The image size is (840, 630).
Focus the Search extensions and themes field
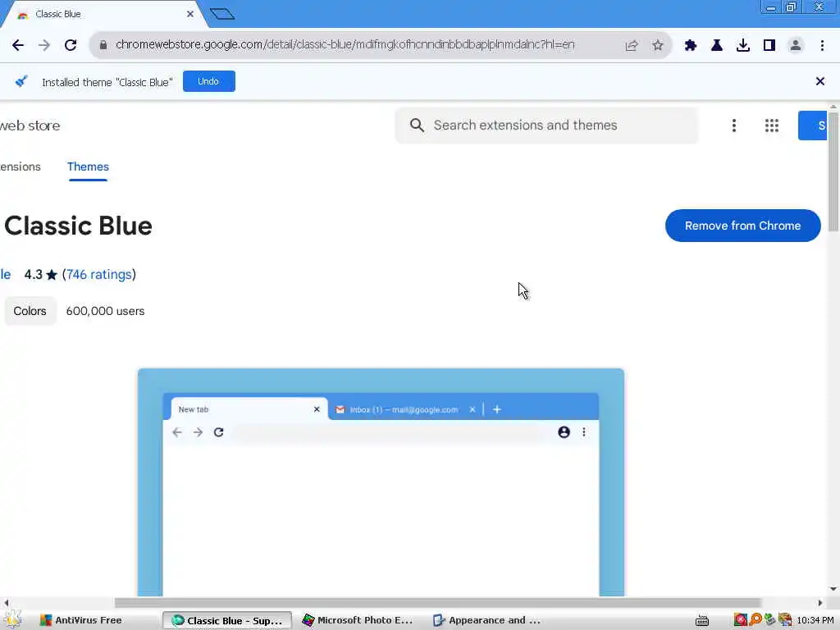[x=546, y=126]
